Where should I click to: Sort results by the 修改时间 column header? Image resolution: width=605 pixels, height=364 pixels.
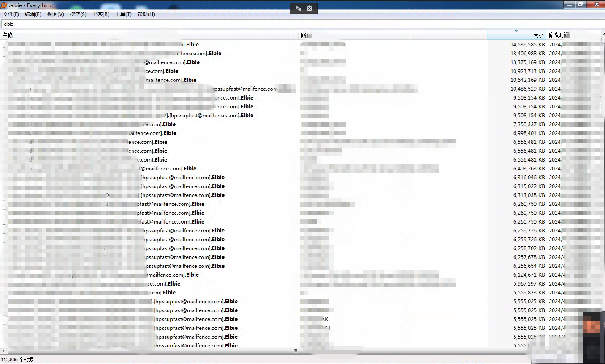(573, 35)
